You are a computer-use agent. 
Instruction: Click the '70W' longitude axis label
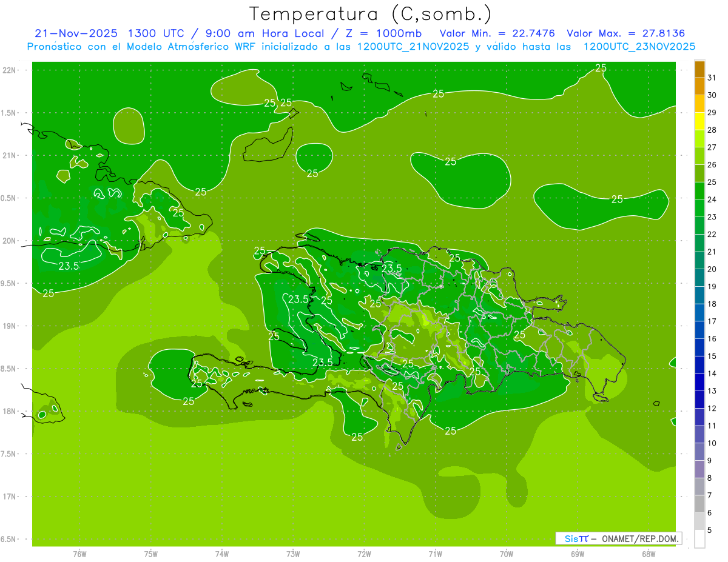tap(507, 554)
